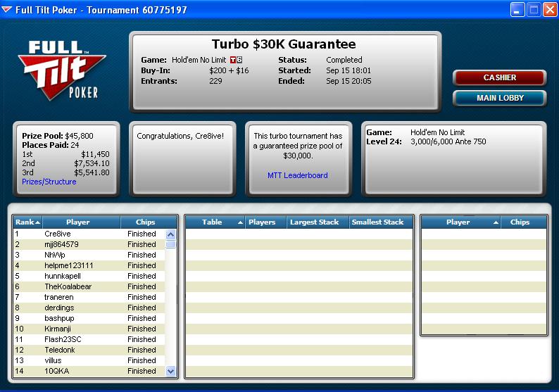
Task: Click the Level 24 blinds text
Action: [x=426, y=142]
